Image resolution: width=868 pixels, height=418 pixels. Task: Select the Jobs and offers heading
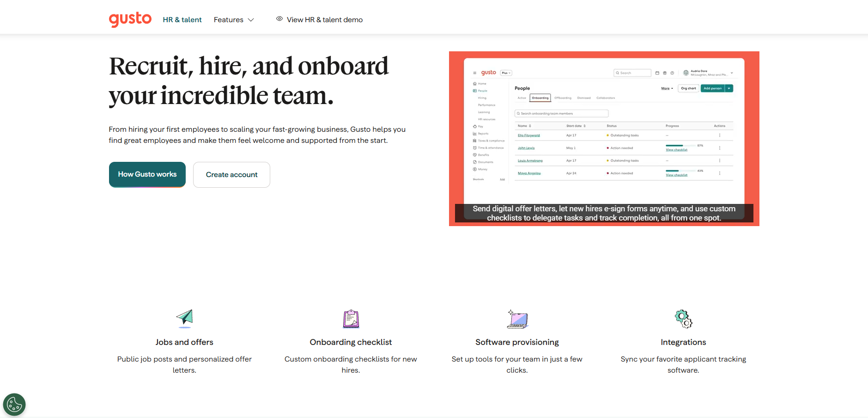(x=184, y=342)
